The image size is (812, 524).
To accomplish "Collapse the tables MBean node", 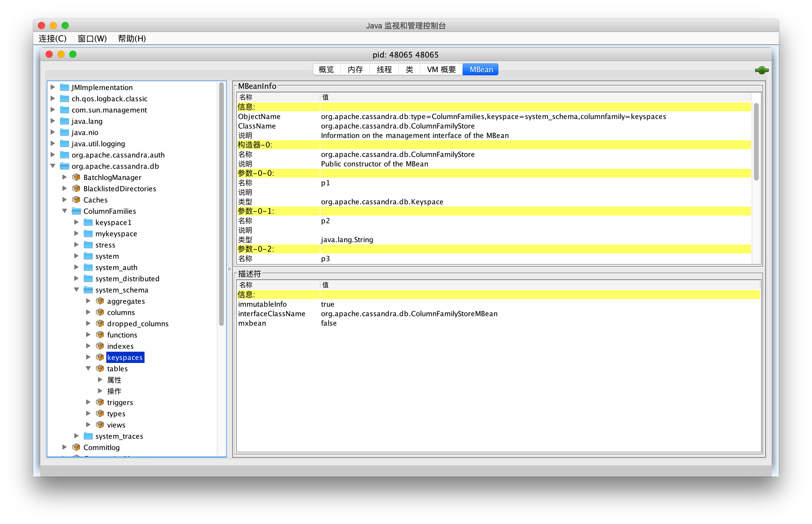I will coord(88,369).
